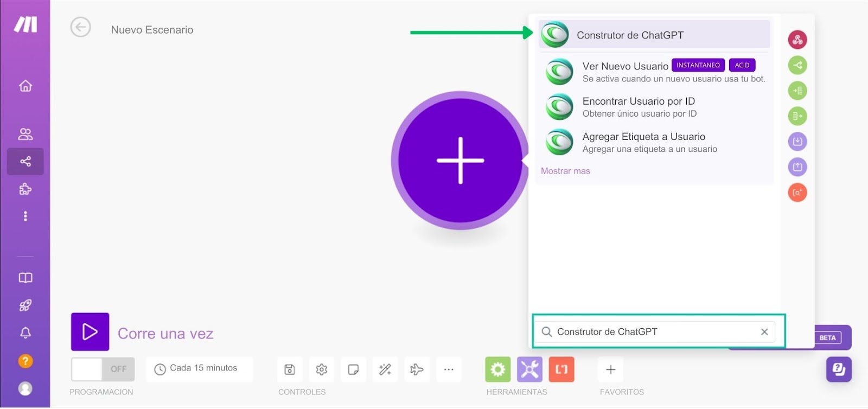Click the Corre una vez label

(165, 334)
